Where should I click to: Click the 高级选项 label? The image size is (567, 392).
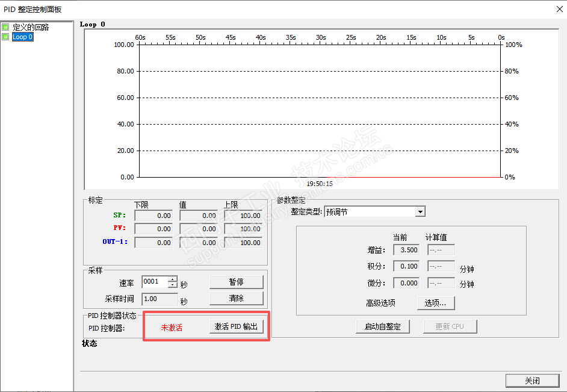[380, 303]
